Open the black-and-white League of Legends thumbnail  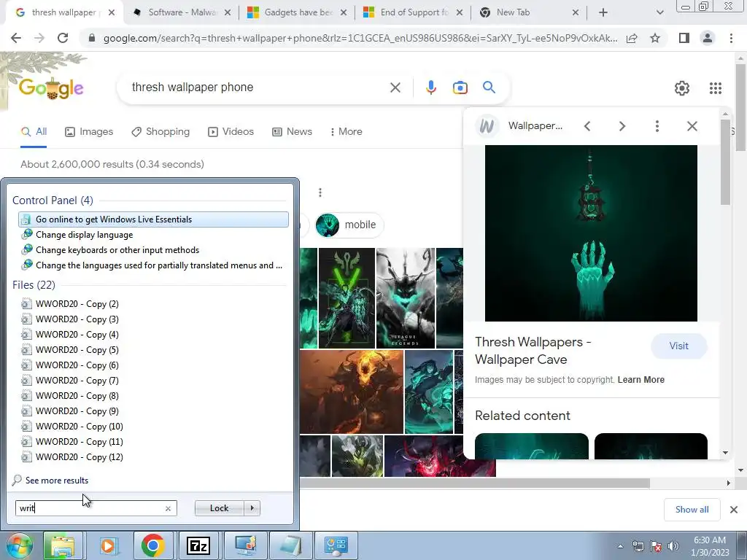coord(406,298)
